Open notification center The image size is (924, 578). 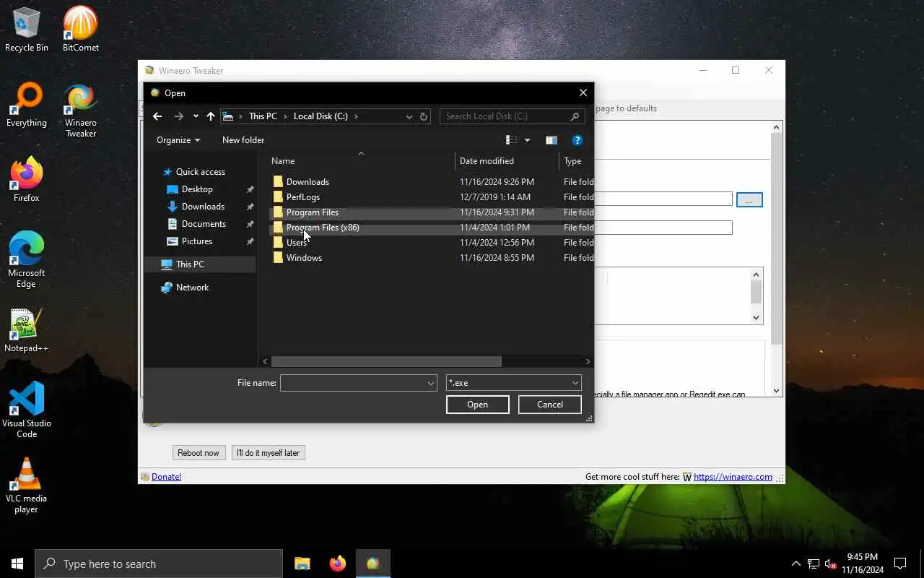900,564
